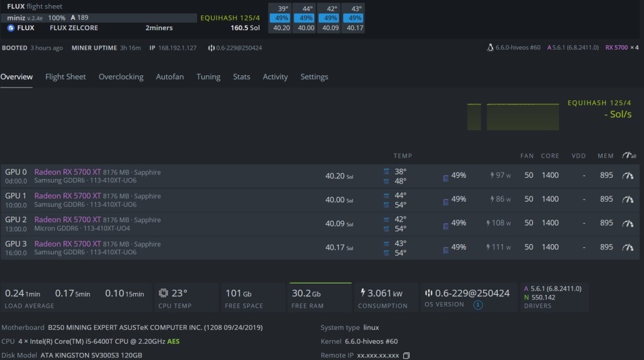Copy the Remote IP with copy icon
Screen dimensions: 644x360
pyautogui.click(x=406, y=355)
